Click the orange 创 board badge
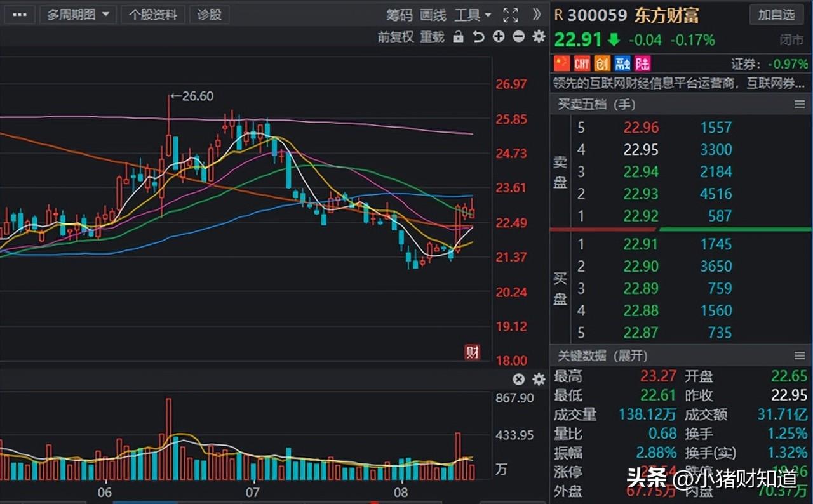813x504 pixels. [602, 63]
